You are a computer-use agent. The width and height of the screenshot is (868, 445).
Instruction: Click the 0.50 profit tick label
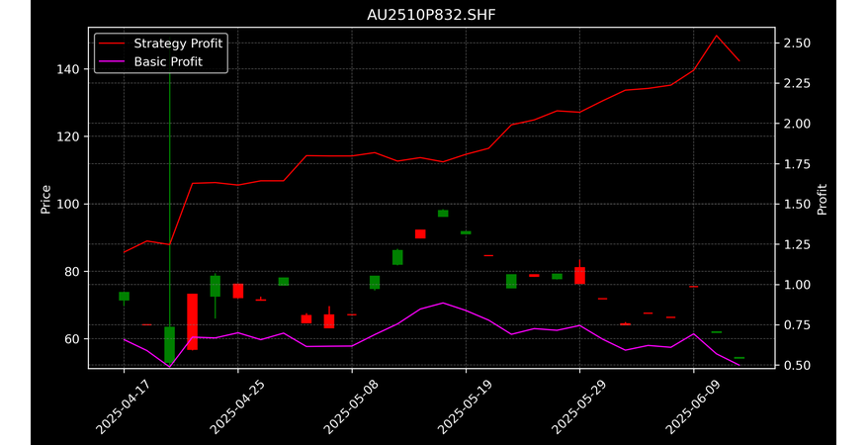(797, 365)
